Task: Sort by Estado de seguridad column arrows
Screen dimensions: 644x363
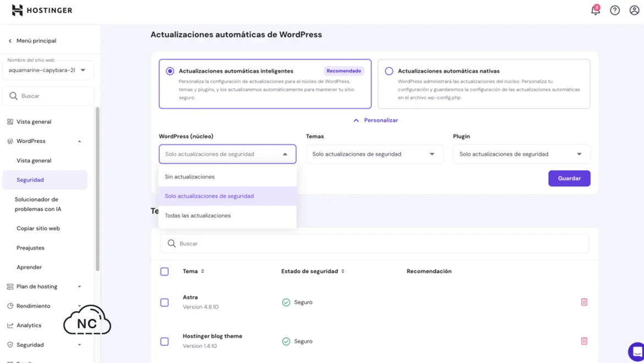Action: (342, 272)
